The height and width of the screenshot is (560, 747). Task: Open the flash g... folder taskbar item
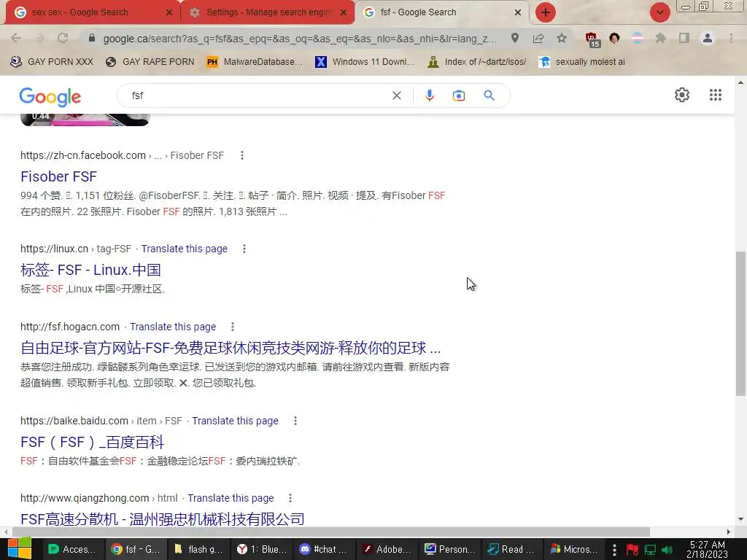click(198, 549)
